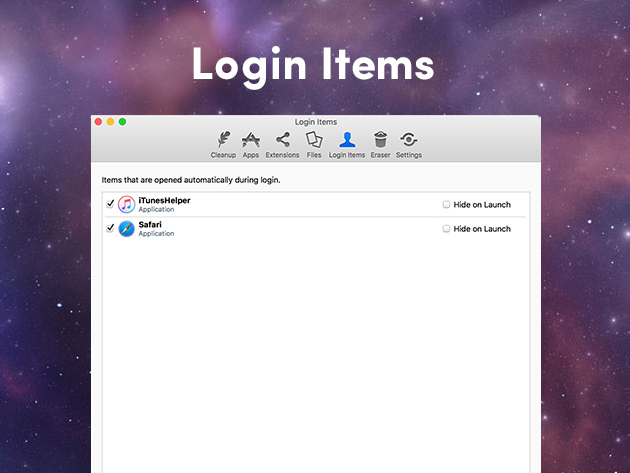The width and height of the screenshot is (630, 473).
Task: Open the Eraser tool
Action: pos(380,145)
